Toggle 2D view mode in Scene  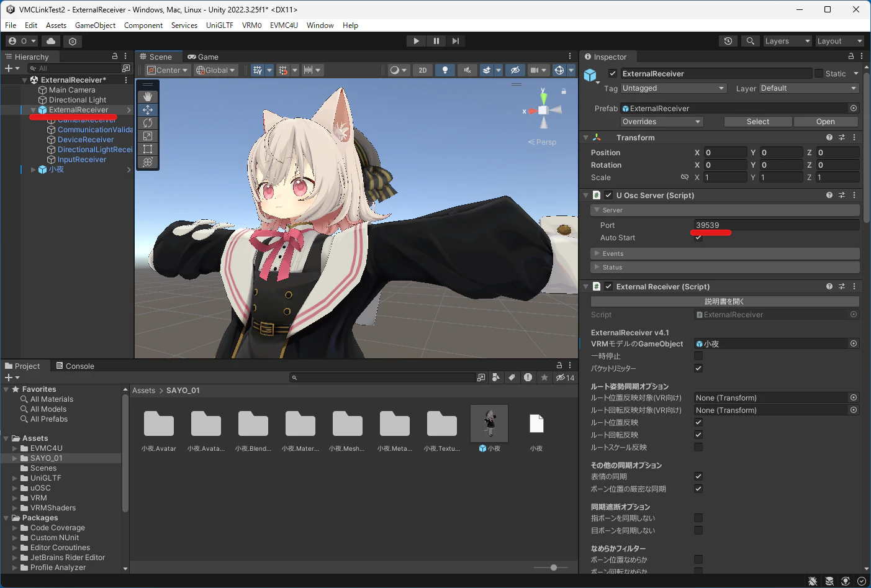423,70
